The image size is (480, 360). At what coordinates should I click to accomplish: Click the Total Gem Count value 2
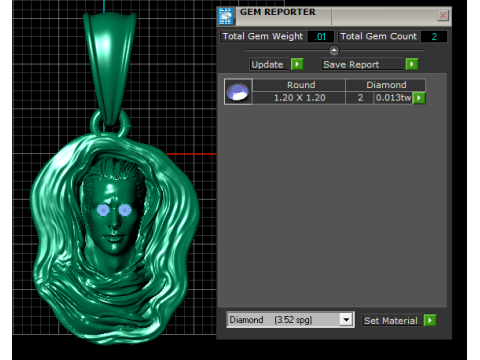434,37
